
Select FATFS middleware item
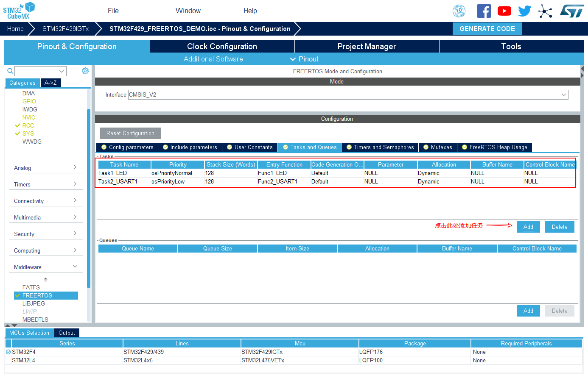click(31, 287)
